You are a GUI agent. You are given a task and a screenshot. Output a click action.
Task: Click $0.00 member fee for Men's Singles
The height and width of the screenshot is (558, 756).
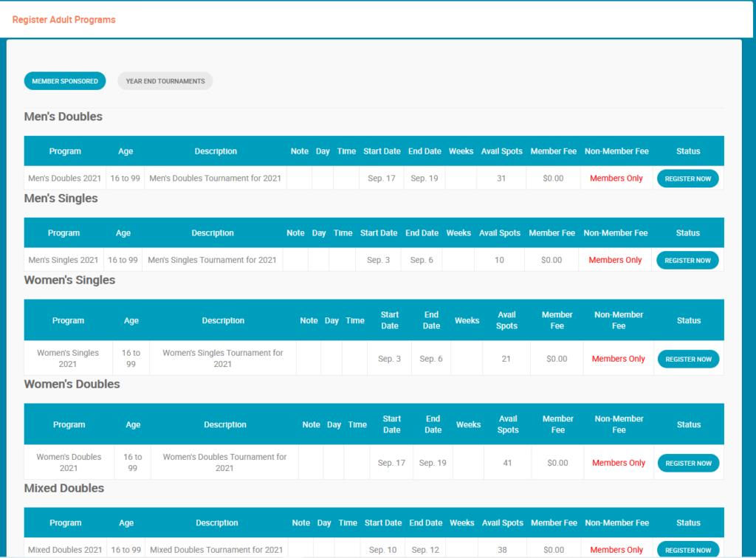click(551, 261)
